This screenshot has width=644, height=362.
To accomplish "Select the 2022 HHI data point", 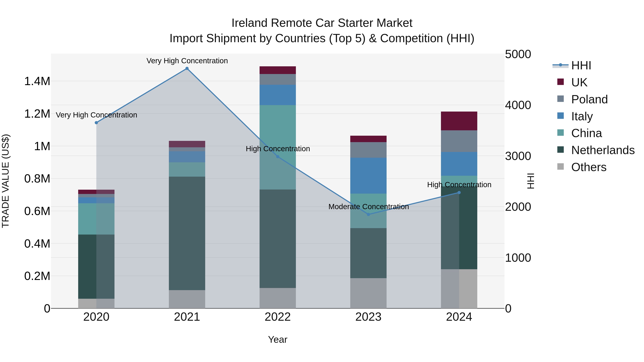I will (277, 157).
